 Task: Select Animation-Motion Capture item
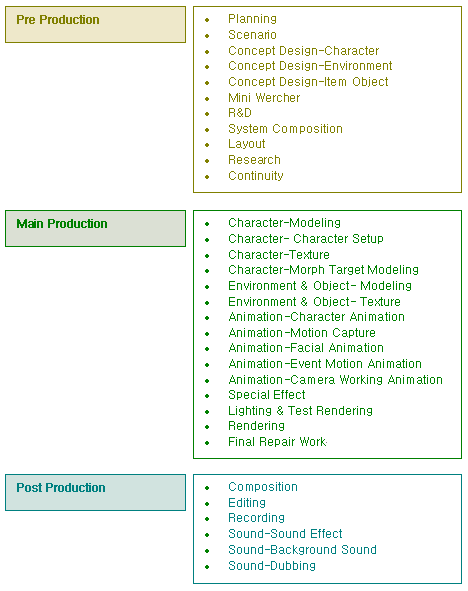click(x=302, y=333)
